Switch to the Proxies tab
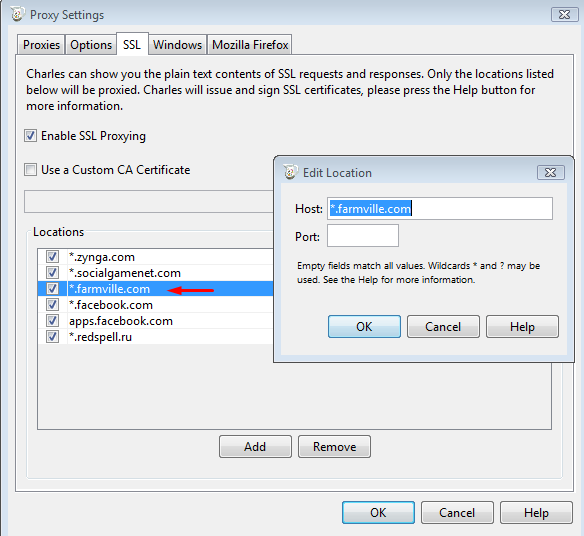 pos(41,45)
